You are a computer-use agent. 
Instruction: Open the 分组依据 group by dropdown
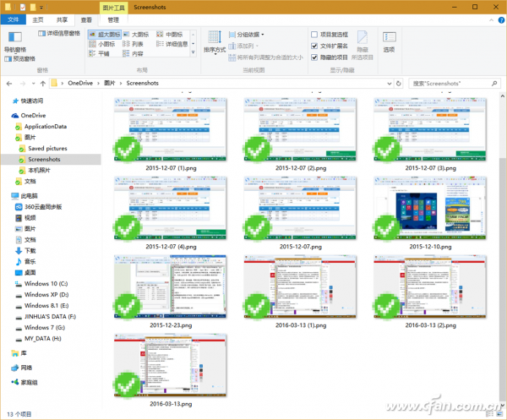(247, 35)
